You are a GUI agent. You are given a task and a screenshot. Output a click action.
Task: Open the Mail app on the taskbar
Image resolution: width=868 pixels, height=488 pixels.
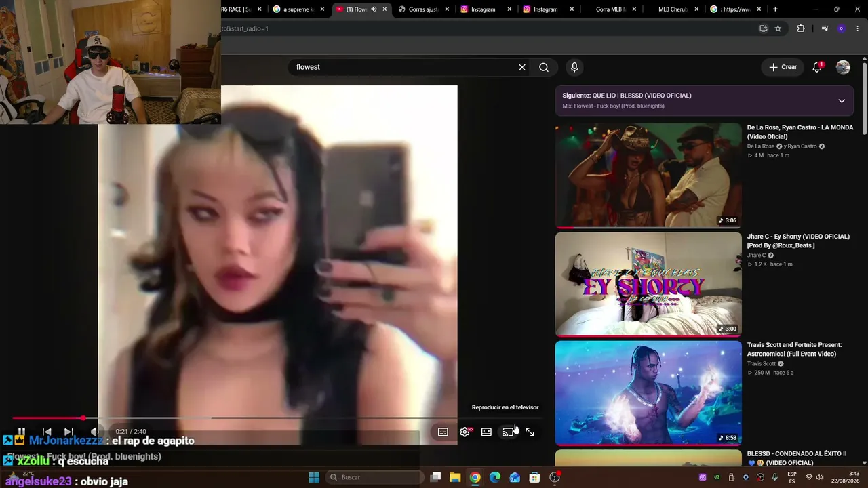515,477
